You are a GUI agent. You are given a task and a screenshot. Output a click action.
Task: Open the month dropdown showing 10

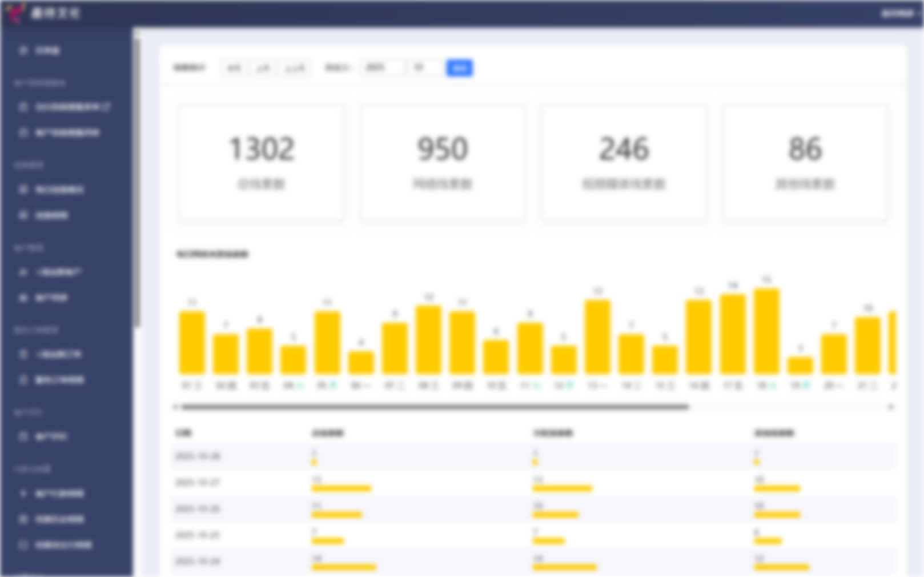point(425,68)
